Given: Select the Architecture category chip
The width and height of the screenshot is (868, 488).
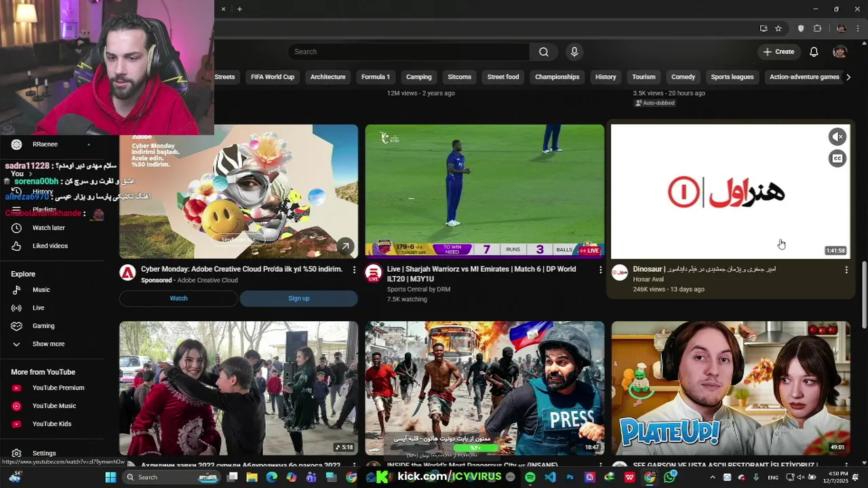Looking at the screenshot, I should pyautogui.click(x=328, y=77).
